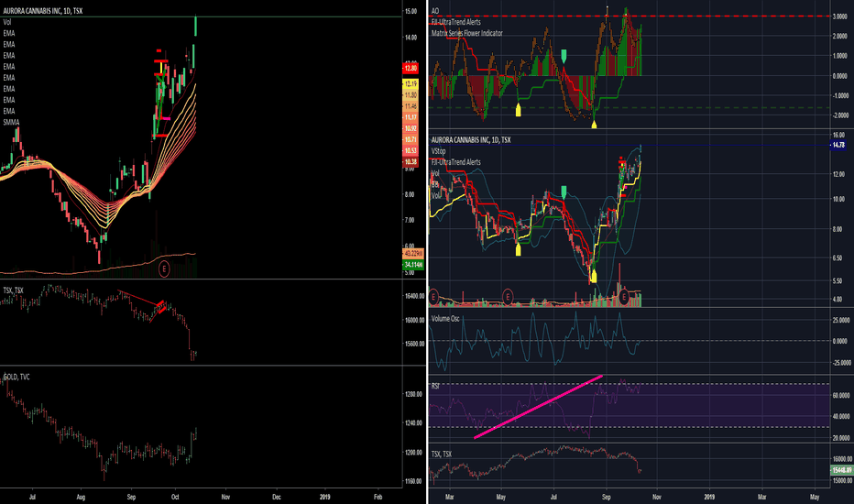Click FJI-UltraTrend Alerts label under VStop

(x=456, y=162)
